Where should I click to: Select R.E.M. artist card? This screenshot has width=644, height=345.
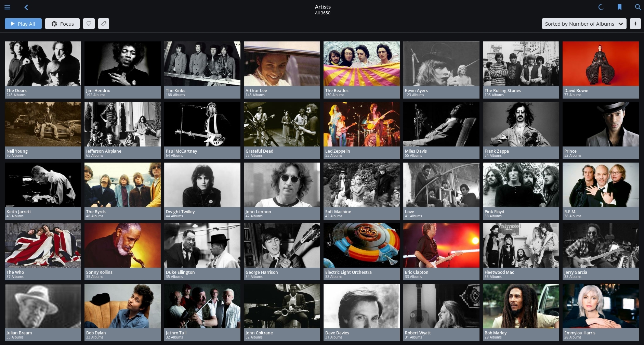601,191
